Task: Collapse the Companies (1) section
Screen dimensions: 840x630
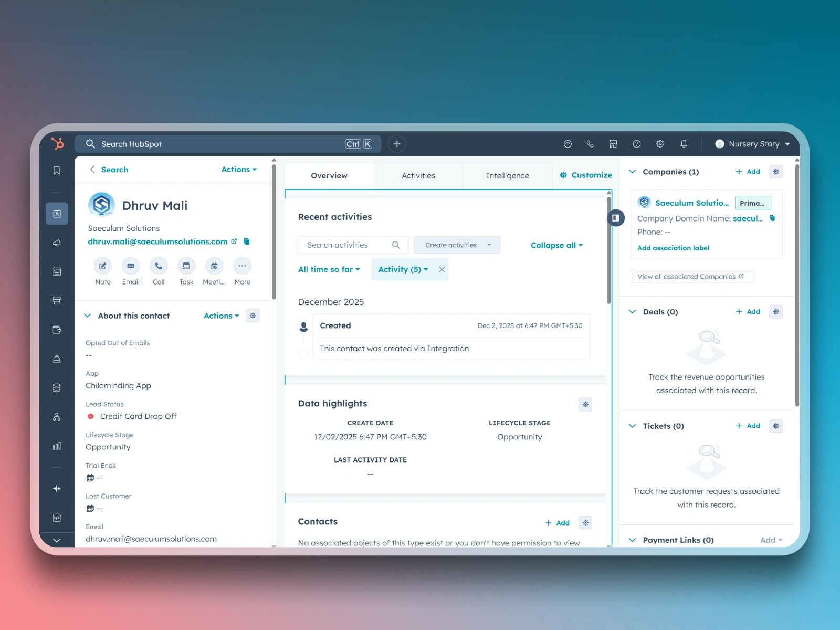Action: 632,172
